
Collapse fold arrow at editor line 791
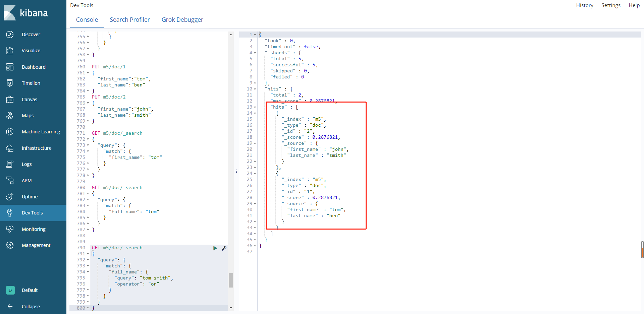click(x=88, y=254)
